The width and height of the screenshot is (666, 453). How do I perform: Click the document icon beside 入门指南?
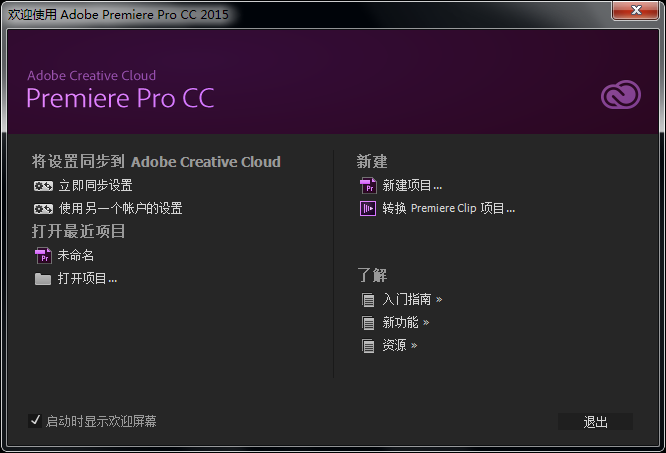click(x=368, y=299)
